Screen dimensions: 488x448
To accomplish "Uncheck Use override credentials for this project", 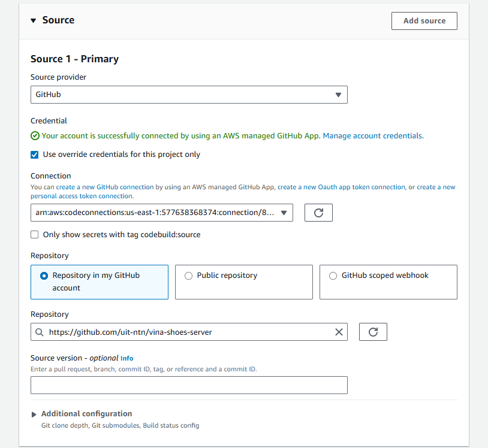I will click(x=35, y=155).
